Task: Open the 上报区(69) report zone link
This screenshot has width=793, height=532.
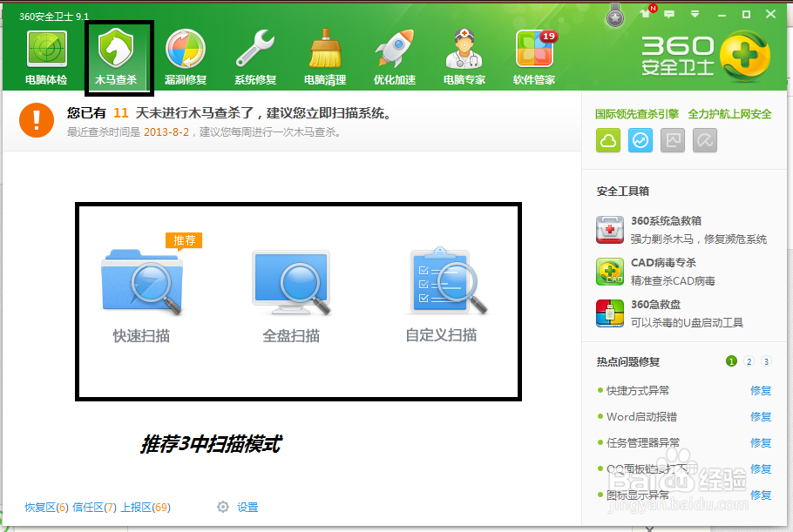Action: click(146, 508)
